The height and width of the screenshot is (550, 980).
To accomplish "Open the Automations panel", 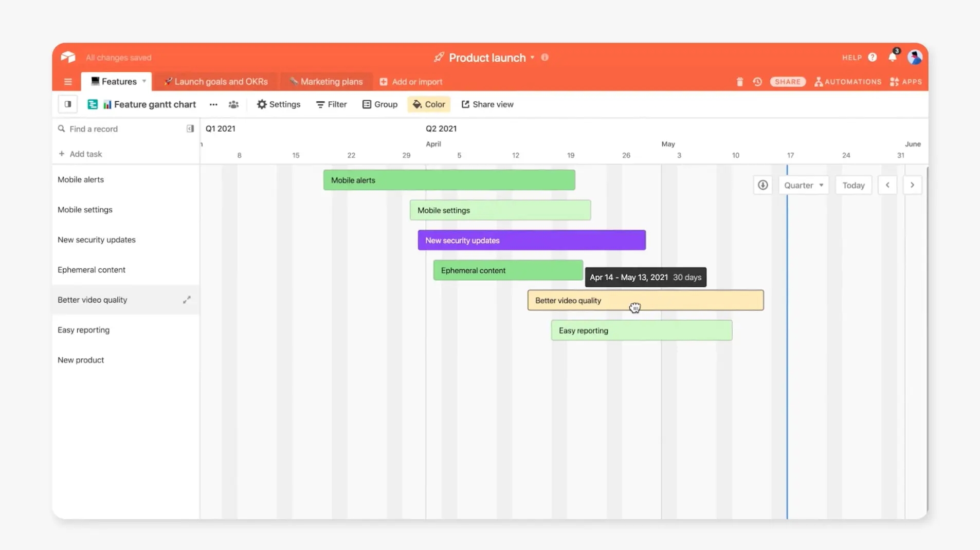I will click(x=847, y=82).
